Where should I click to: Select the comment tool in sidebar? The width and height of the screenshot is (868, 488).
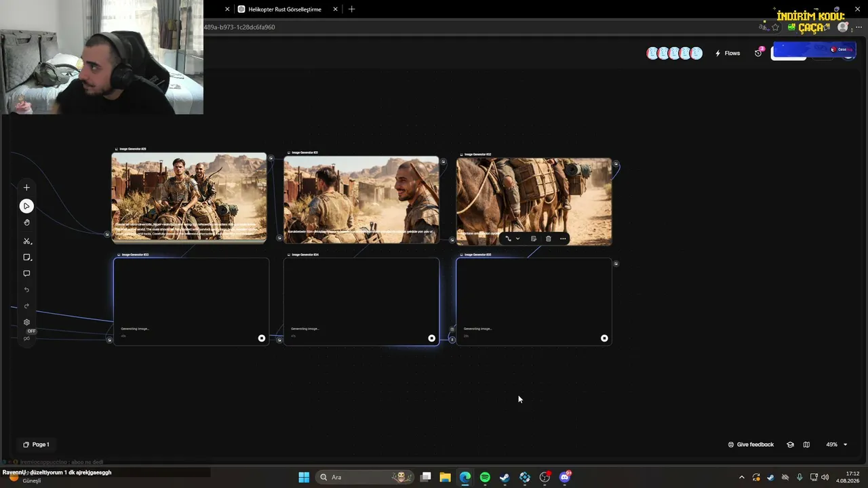point(26,274)
